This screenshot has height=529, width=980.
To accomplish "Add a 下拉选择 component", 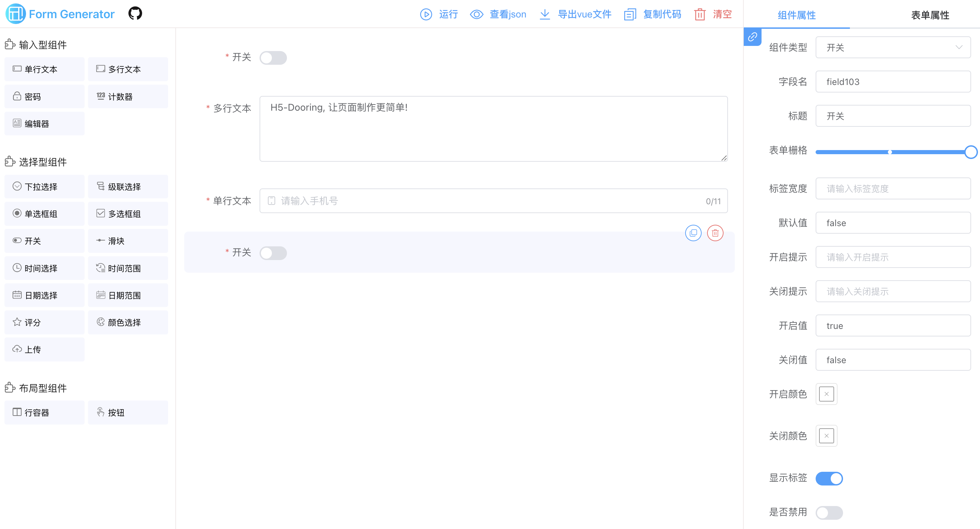I will point(45,186).
